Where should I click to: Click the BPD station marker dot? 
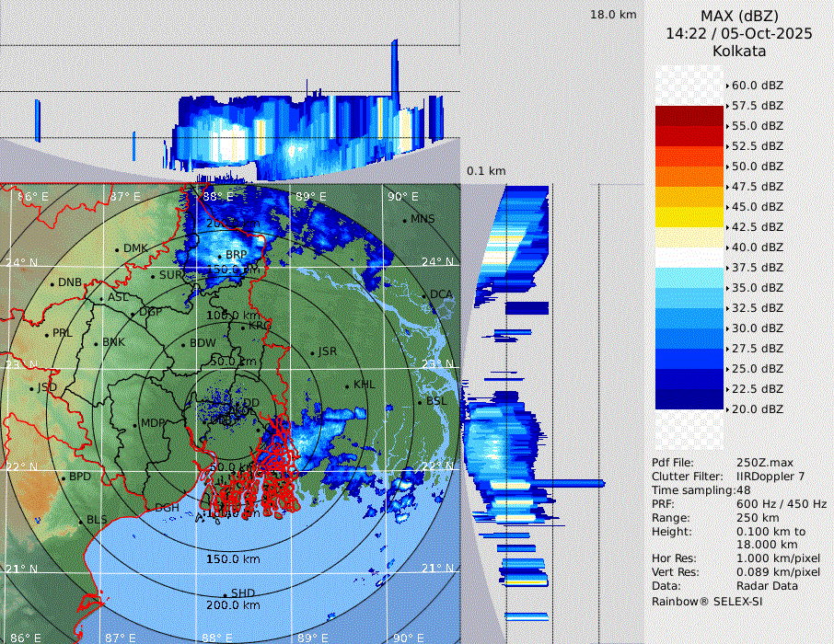(64, 478)
